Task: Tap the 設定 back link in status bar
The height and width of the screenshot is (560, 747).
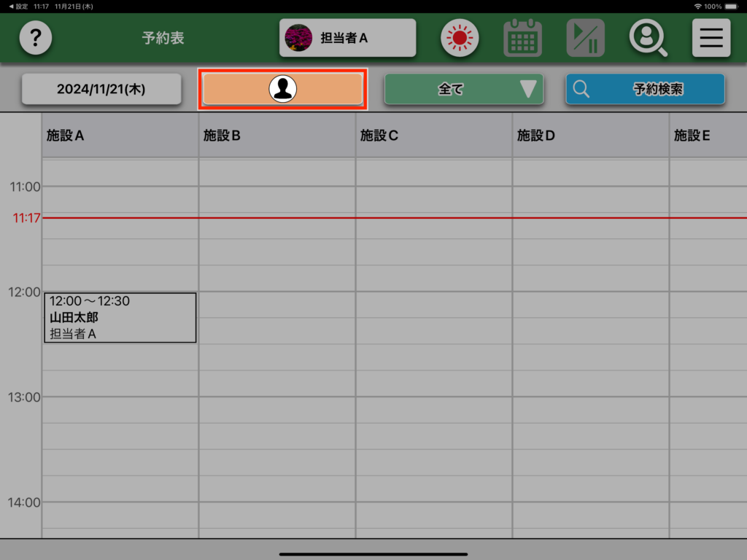Action: [x=18, y=6]
